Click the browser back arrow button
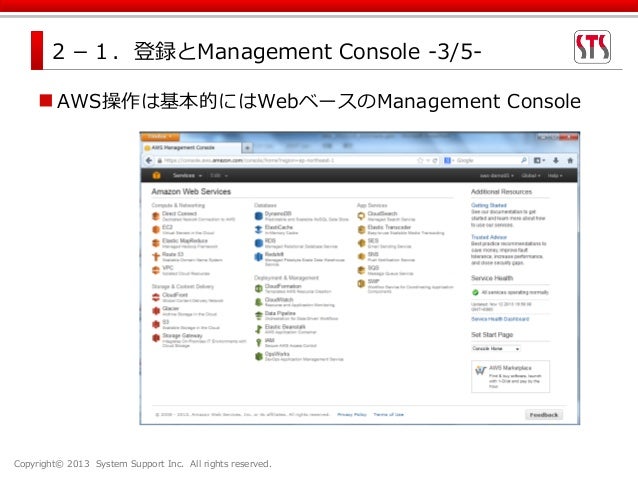 (149, 160)
